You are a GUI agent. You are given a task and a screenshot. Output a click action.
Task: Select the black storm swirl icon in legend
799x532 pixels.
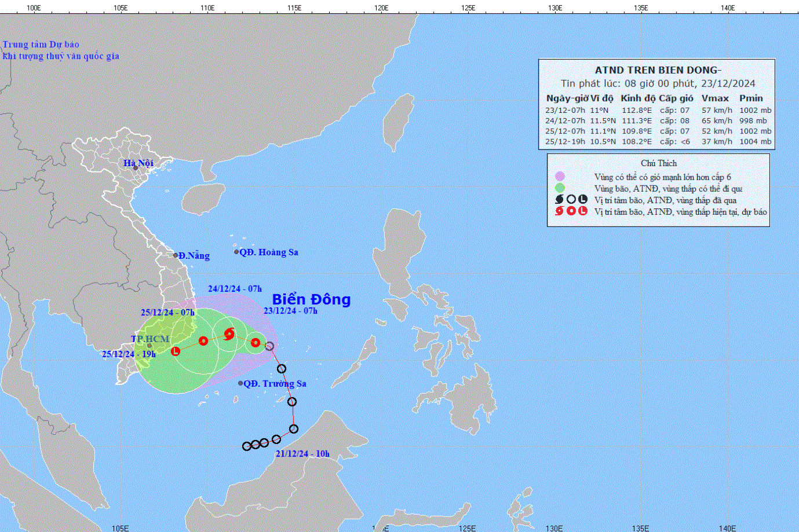(559, 200)
